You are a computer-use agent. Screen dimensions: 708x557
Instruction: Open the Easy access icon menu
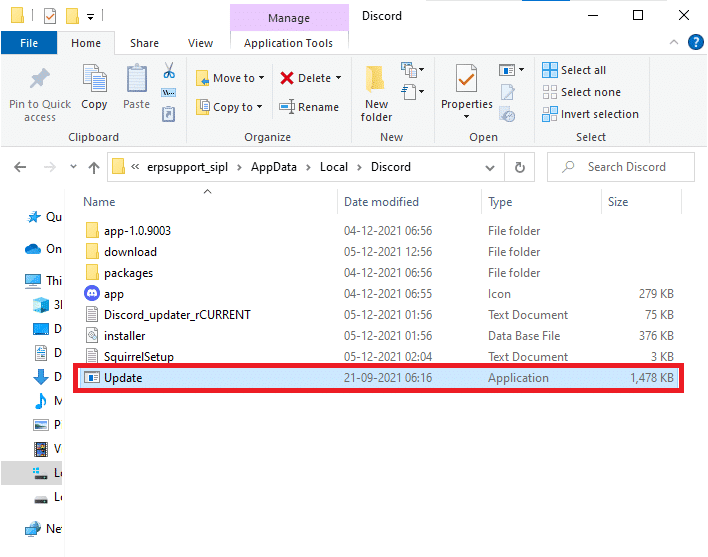point(412,92)
